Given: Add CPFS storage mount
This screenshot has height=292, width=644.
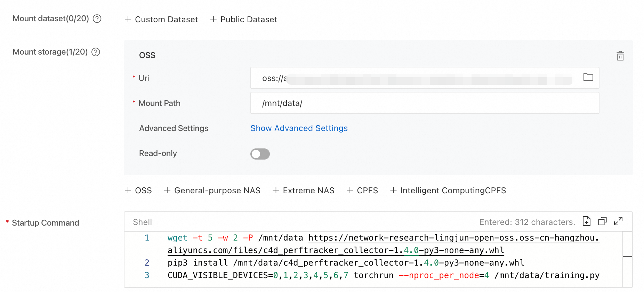Looking at the screenshot, I should (362, 190).
